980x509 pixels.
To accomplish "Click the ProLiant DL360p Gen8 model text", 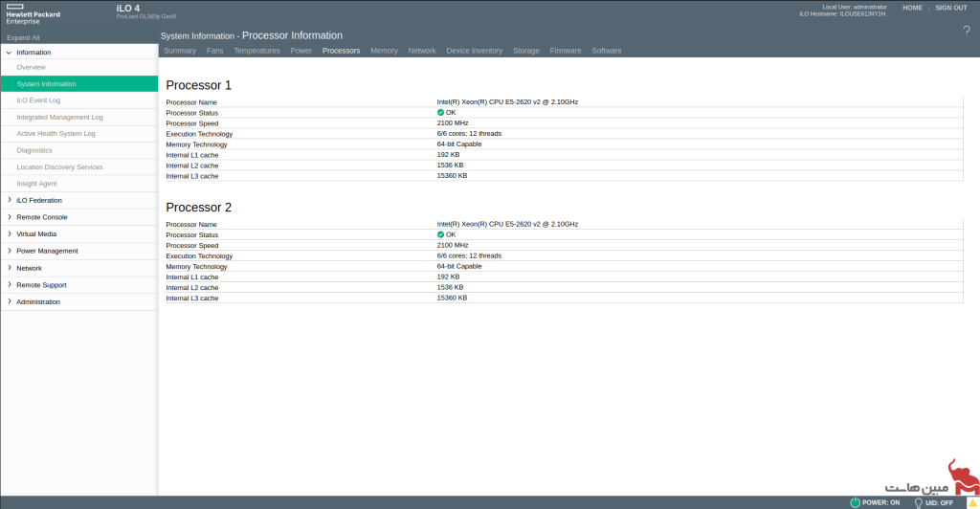I will tap(145, 17).
